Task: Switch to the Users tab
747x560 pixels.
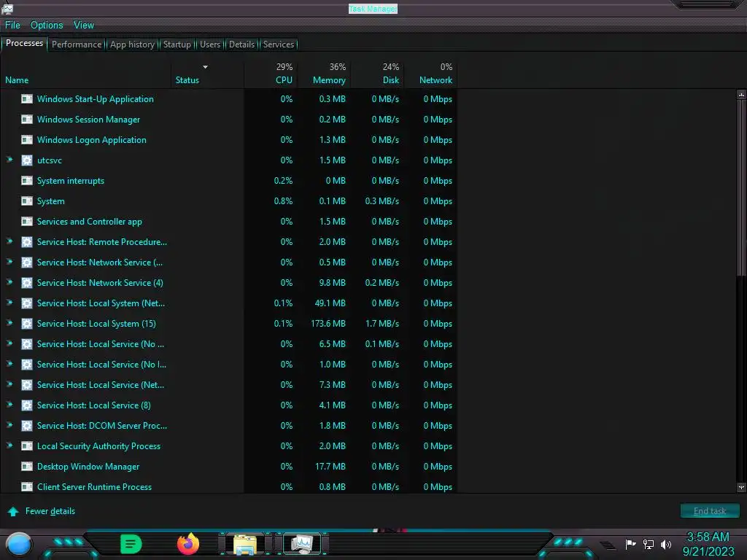Action: (210, 44)
